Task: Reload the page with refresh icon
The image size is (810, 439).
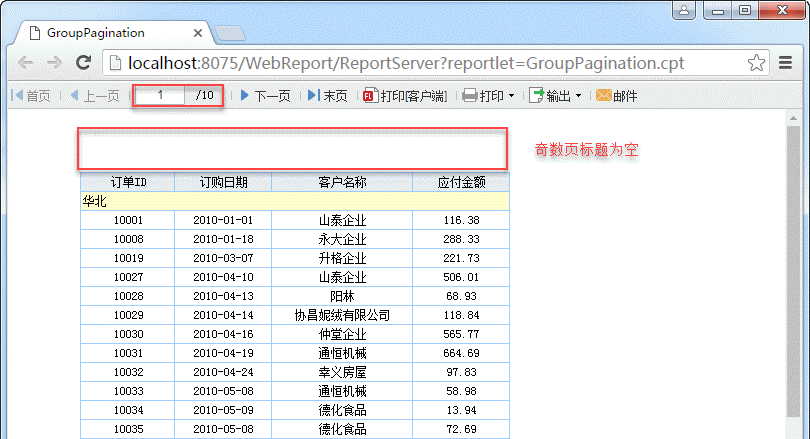Action: click(84, 63)
